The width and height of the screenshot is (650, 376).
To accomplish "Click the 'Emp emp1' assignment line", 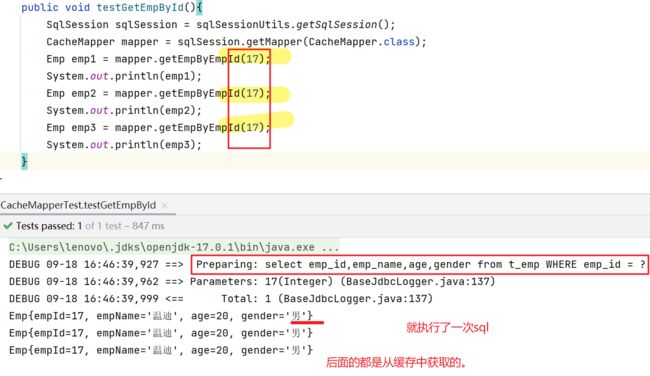I will click(x=158, y=59).
